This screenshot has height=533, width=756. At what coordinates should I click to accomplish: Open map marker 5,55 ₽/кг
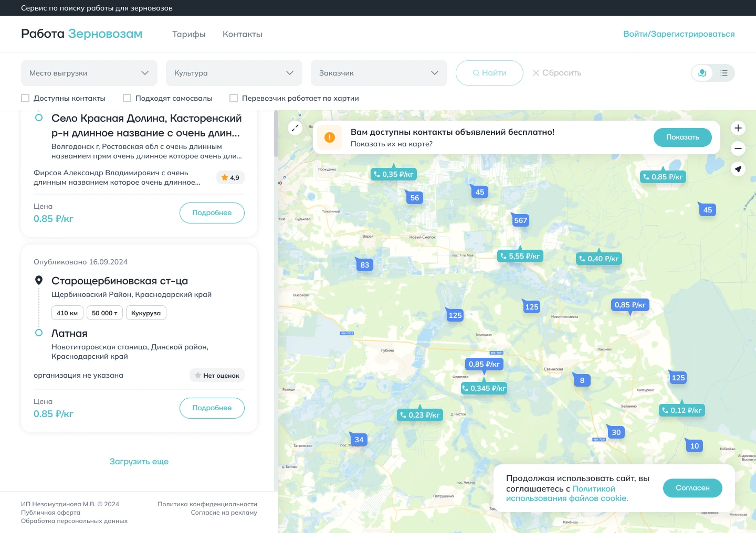(520, 256)
